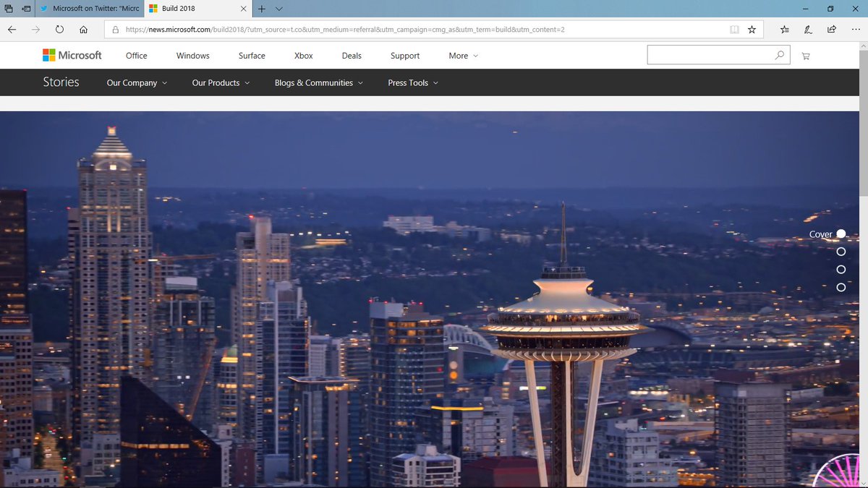Open the Windows link
868x488 pixels.
point(193,56)
